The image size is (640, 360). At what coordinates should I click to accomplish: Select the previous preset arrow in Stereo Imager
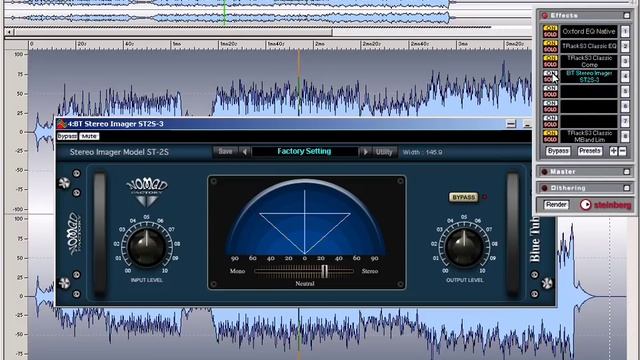[245, 152]
